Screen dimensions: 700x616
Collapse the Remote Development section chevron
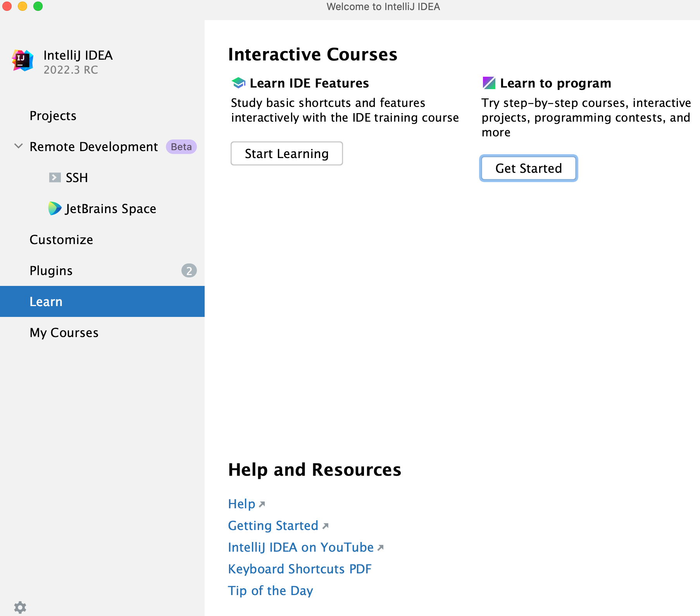point(18,146)
